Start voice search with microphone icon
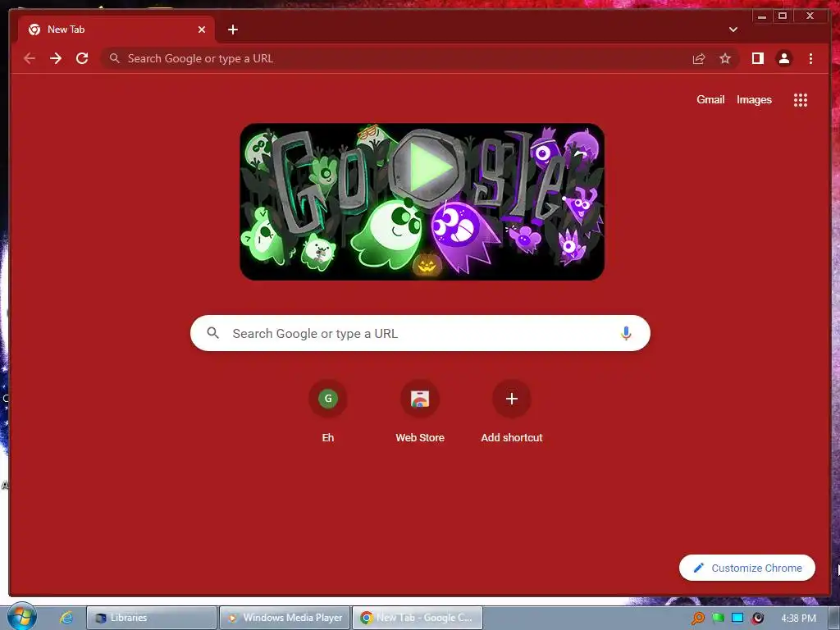 point(626,333)
